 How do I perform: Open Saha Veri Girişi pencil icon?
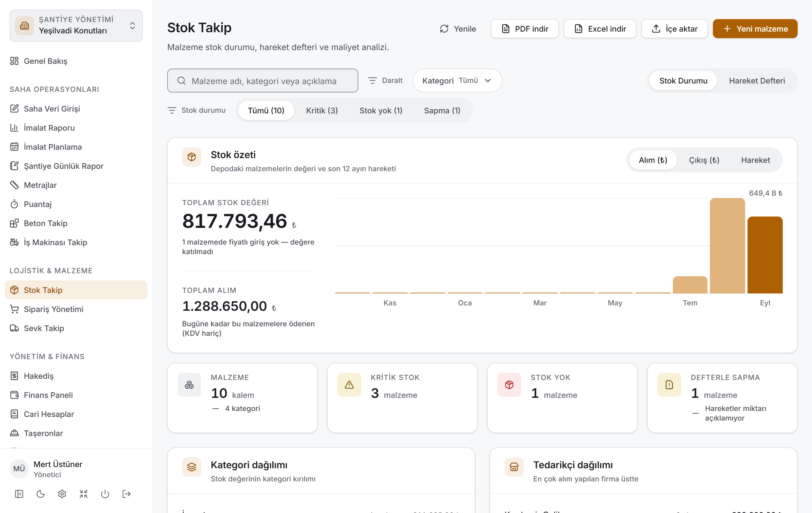(x=14, y=109)
